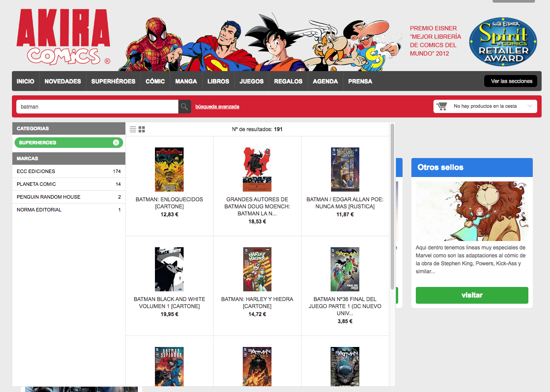
Task: Switch results to grid view
Action: [x=142, y=129]
